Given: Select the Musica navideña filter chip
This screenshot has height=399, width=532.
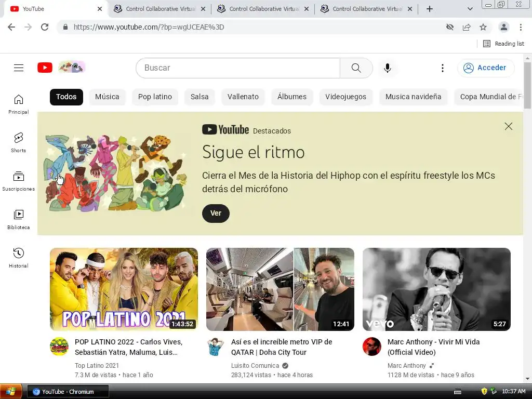Looking at the screenshot, I should click(413, 97).
